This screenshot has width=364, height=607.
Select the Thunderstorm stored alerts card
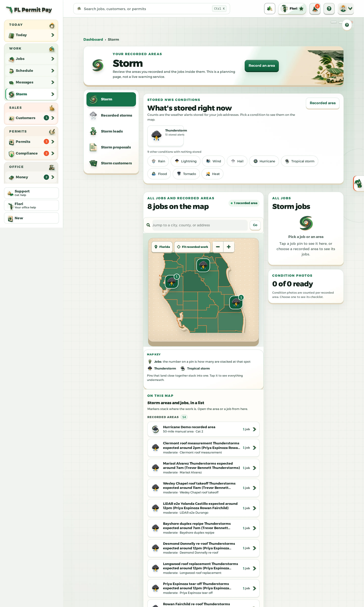[166, 136]
